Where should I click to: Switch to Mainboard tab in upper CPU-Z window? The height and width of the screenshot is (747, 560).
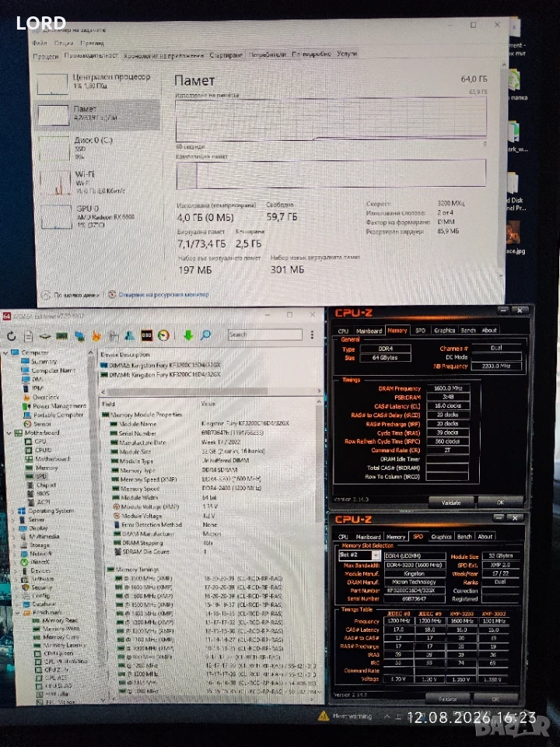point(369,331)
